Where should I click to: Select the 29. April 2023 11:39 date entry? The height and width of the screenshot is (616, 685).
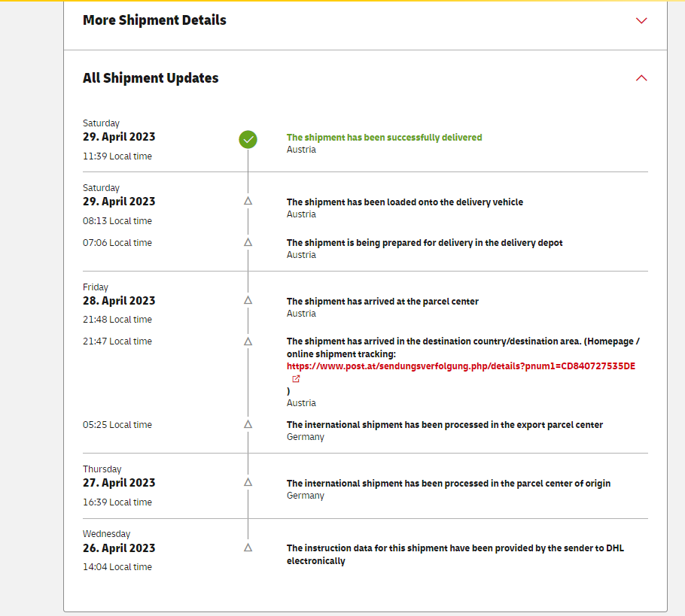(x=119, y=137)
